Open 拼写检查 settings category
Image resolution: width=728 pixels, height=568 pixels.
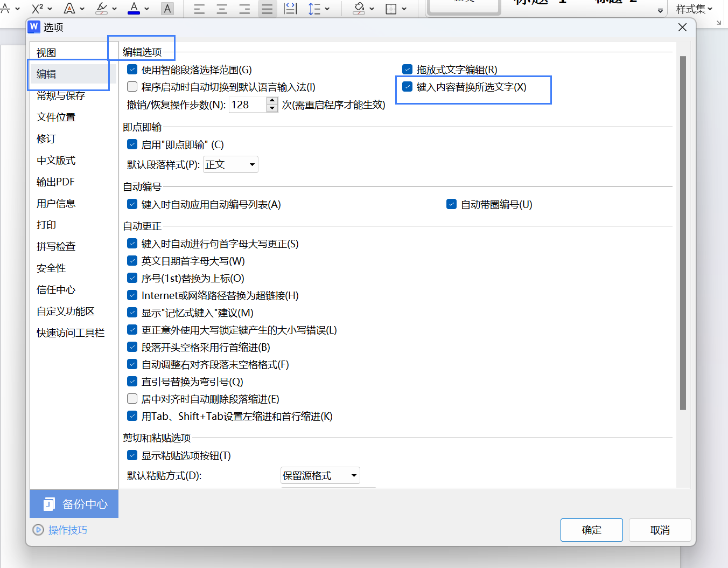(56, 246)
